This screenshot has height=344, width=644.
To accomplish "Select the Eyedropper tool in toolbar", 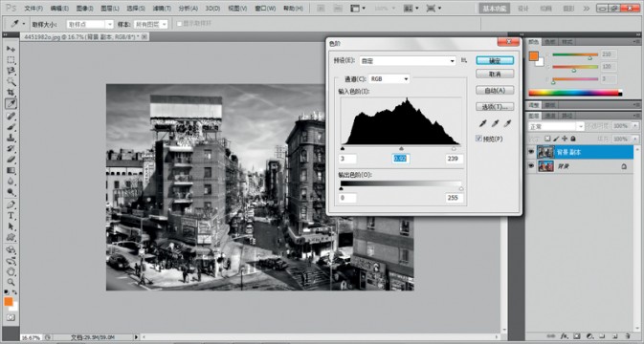I will pos(11,104).
